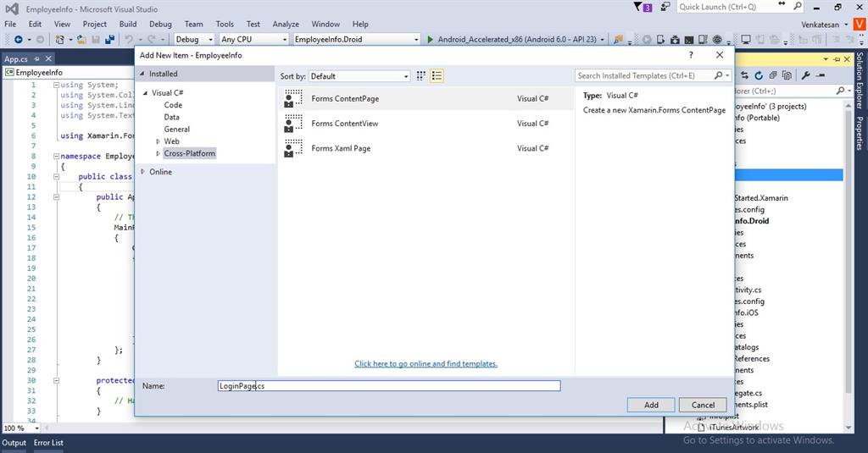Auto-hide the Solution Explorer with pin icon
The width and height of the screenshot is (868, 453).
pyautogui.click(x=837, y=59)
